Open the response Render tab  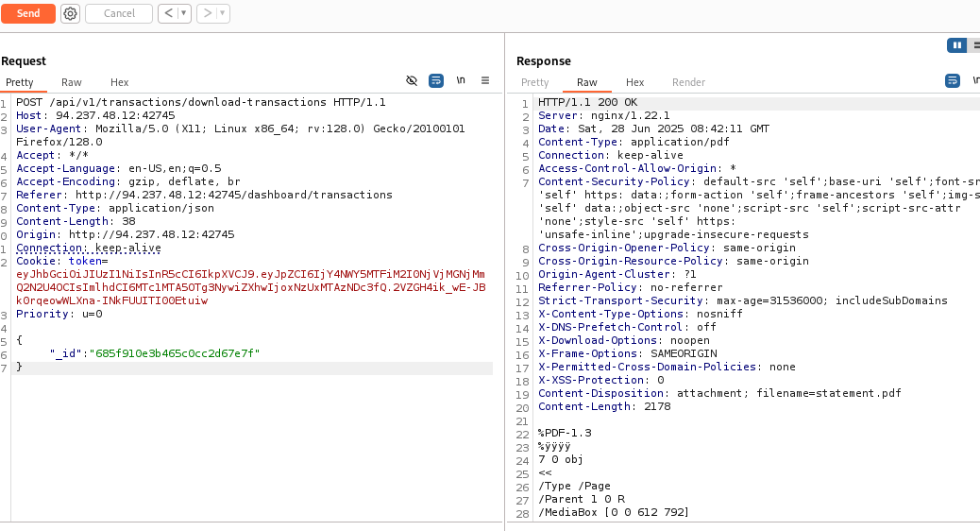[x=688, y=82]
